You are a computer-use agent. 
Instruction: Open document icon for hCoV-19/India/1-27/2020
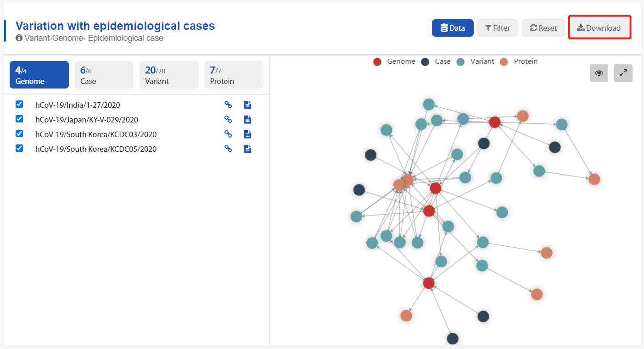(247, 105)
